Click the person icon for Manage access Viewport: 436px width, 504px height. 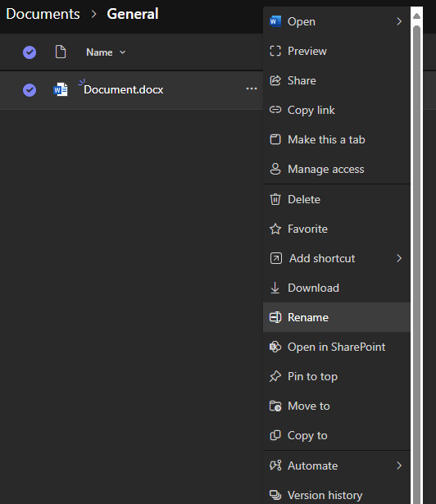[275, 169]
